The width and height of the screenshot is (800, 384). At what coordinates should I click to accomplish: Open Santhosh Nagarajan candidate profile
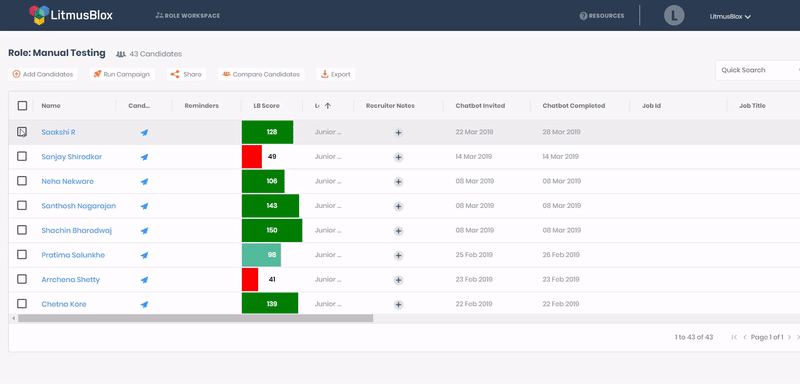click(x=79, y=206)
